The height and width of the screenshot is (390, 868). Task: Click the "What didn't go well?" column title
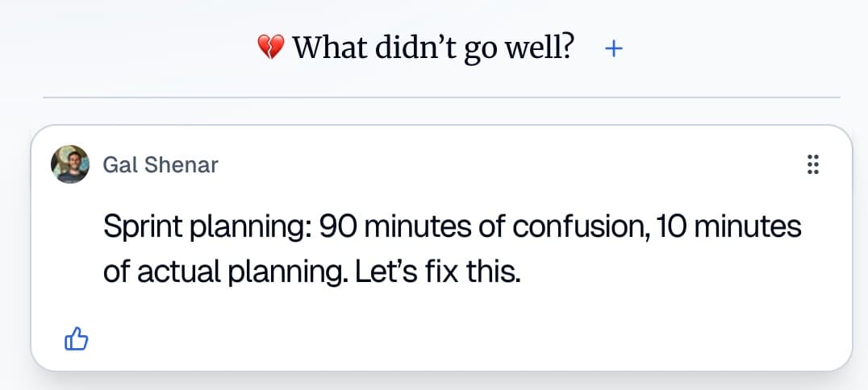[x=434, y=49]
